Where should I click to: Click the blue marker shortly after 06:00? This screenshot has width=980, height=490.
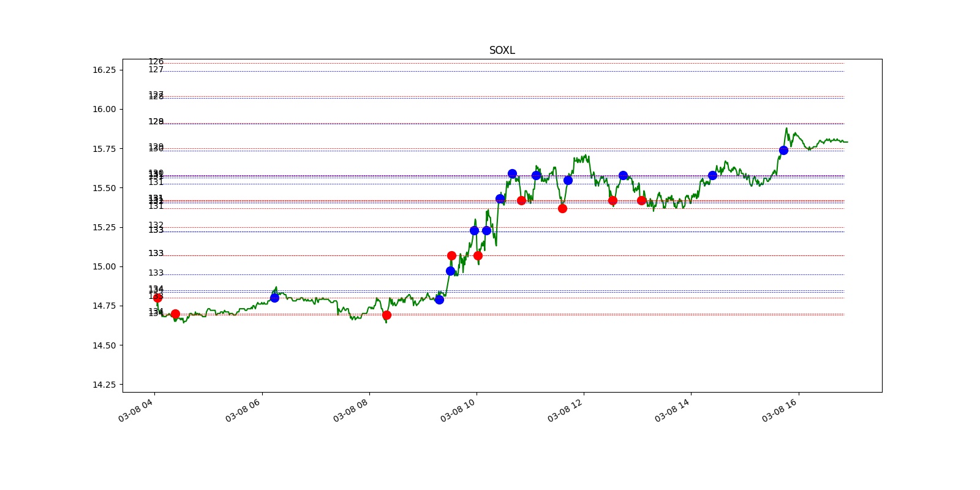(x=274, y=298)
